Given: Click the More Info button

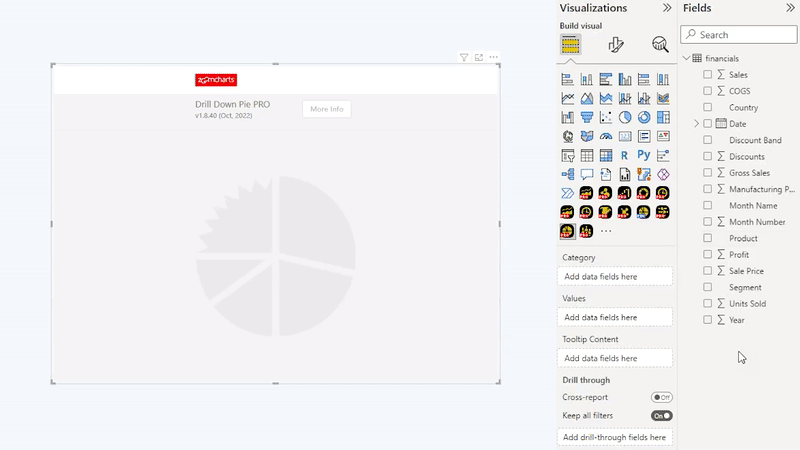Looking at the screenshot, I should coord(327,109).
